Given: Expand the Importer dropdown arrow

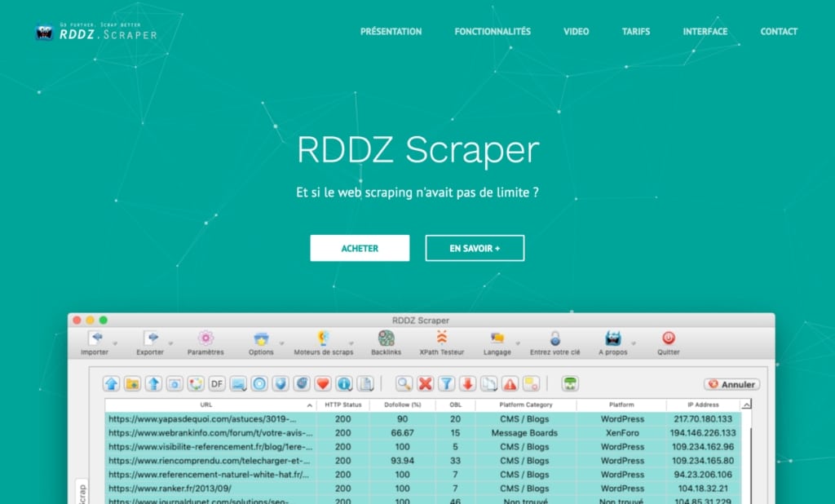Looking at the screenshot, I should [x=115, y=343].
